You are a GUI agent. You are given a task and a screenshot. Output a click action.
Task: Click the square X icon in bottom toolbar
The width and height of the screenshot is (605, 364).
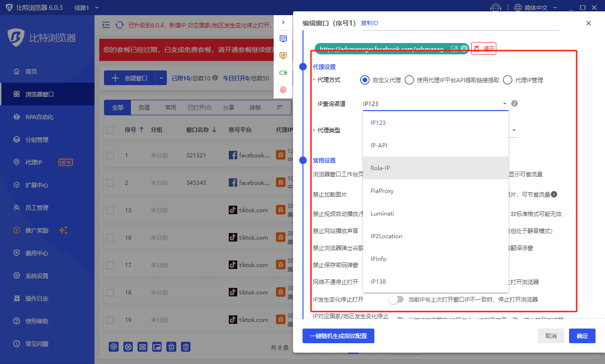[x=142, y=347]
